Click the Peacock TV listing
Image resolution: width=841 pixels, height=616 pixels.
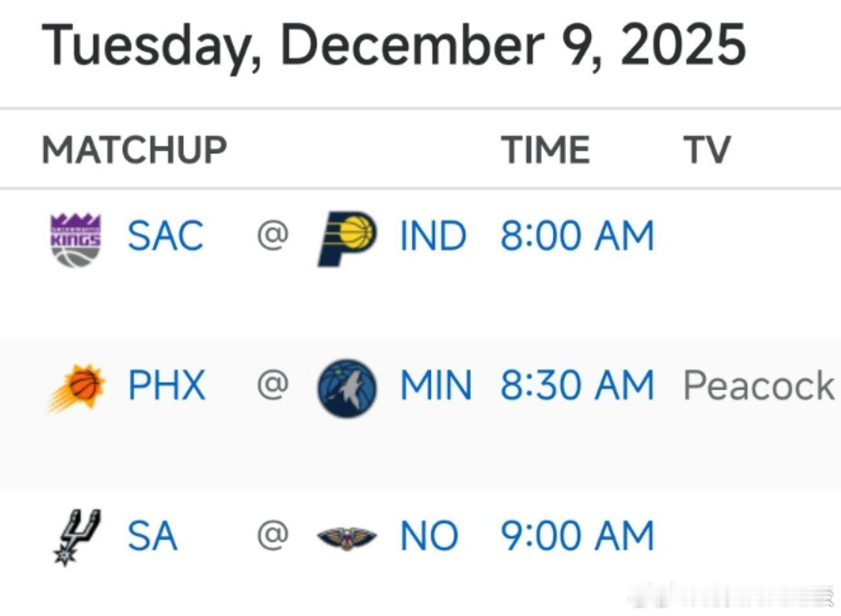pyautogui.click(x=759, y=386)
